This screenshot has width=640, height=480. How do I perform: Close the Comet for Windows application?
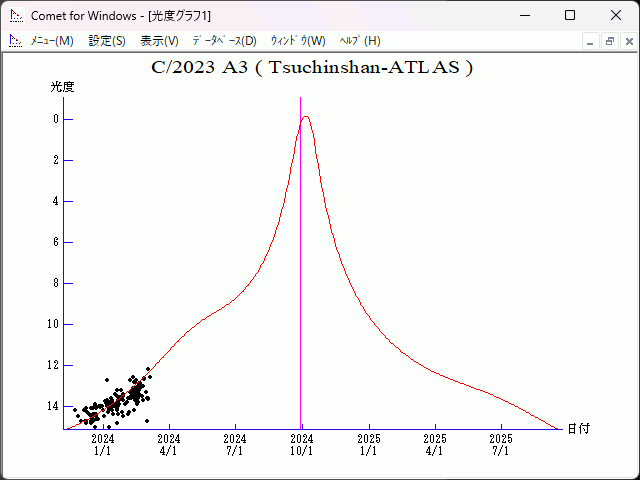[x=616, y=16]
